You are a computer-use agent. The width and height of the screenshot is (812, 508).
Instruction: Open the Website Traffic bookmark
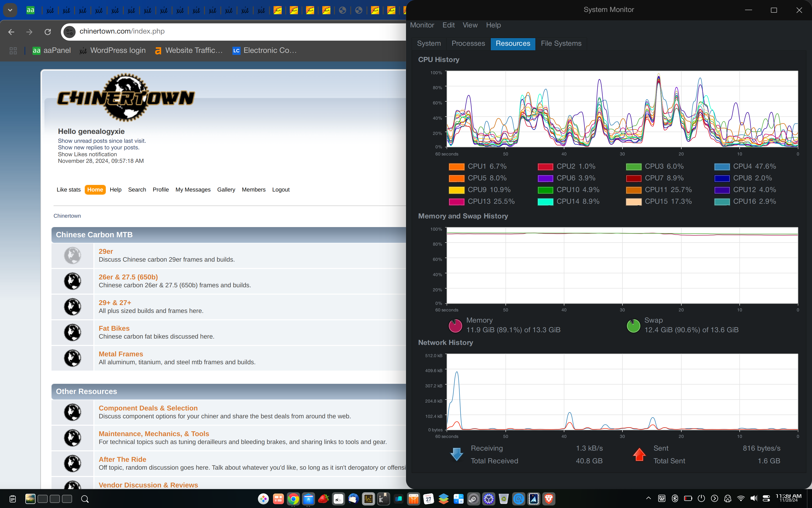[189, 51]
